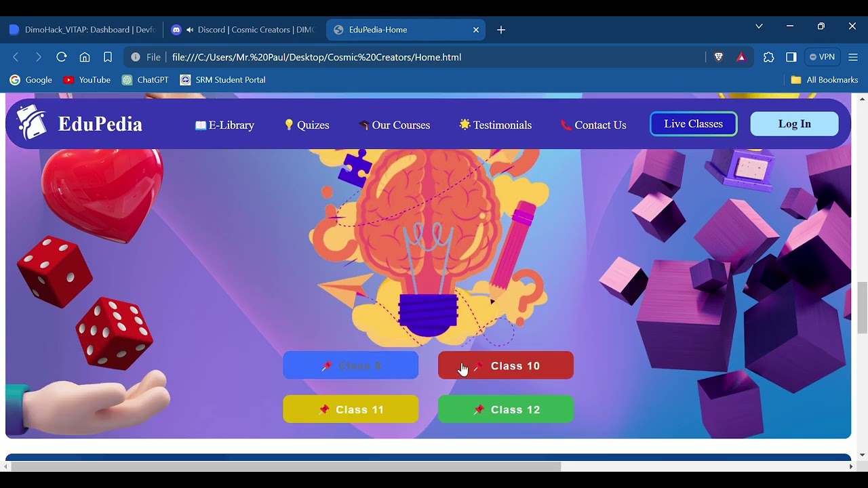Click the scrollbar down arrow
The image size is (868, 488).
coord(862,455)
